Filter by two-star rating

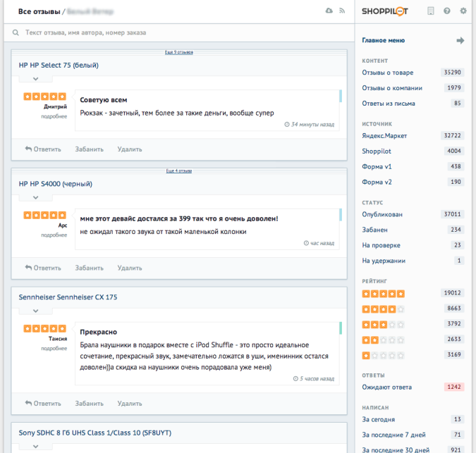click(x=383, y=340)
